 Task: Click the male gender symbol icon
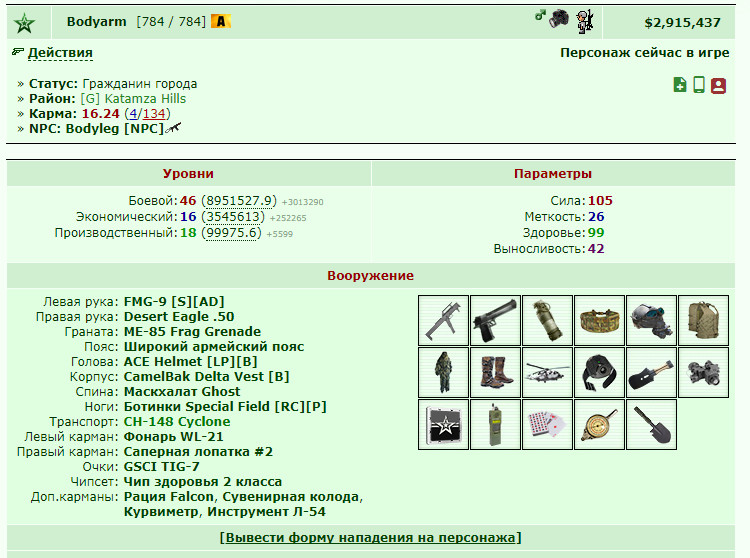(540, 15)
